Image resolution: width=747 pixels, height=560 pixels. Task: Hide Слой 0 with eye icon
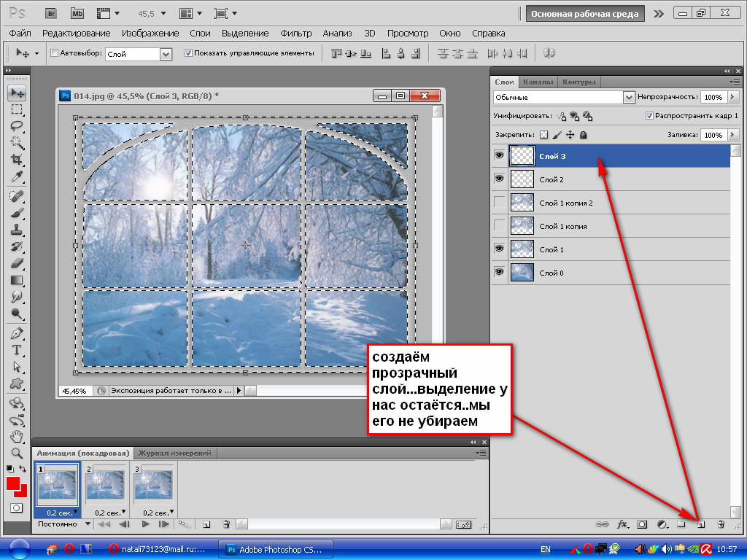(x=499, y=272)
